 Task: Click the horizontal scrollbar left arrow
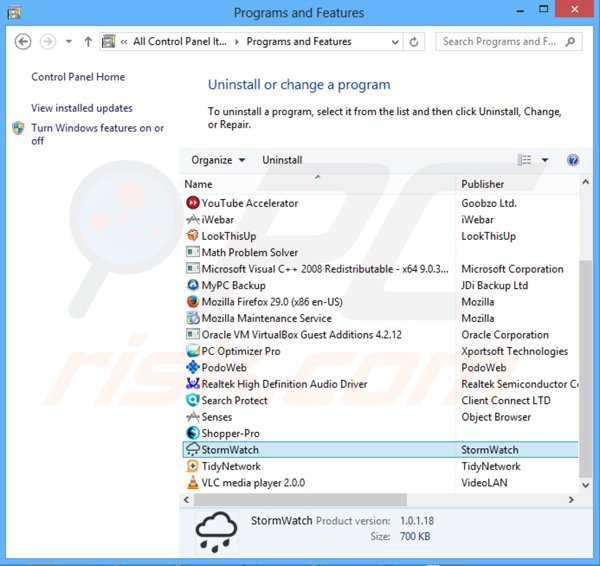click(186, 499)
